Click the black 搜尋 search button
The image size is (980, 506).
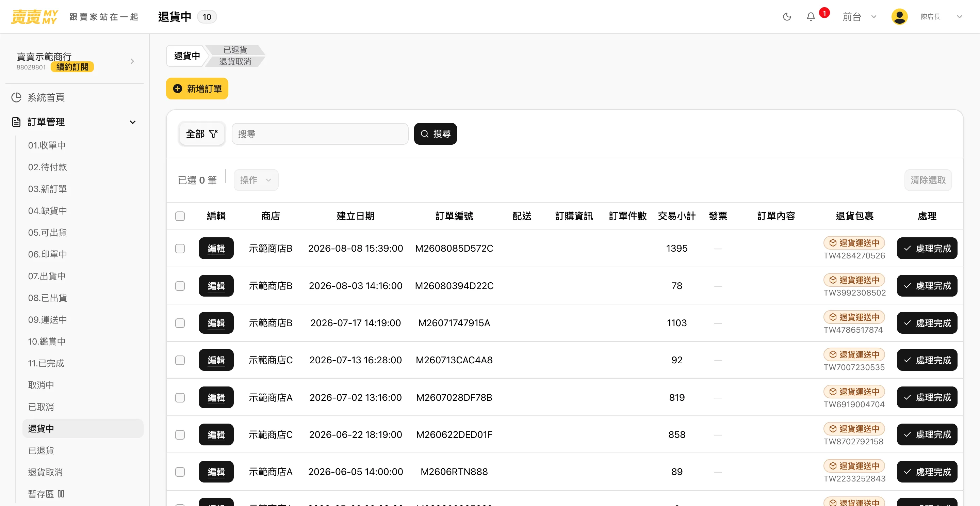coord(435,133)
